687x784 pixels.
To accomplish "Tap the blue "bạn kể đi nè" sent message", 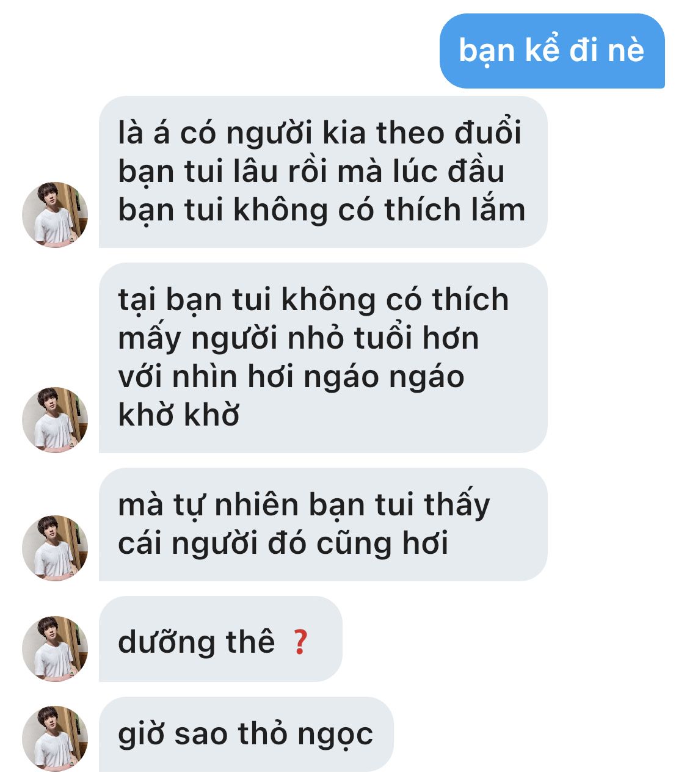I will (552, 51).
